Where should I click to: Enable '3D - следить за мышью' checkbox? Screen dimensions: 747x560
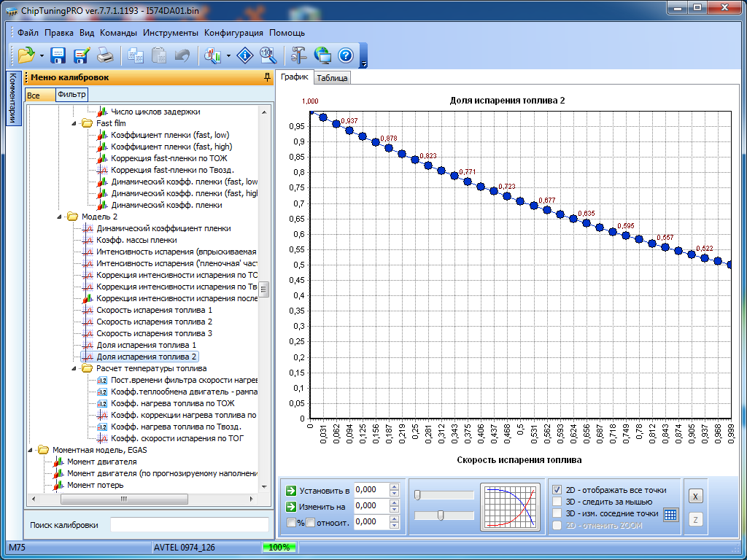[558, 502]
